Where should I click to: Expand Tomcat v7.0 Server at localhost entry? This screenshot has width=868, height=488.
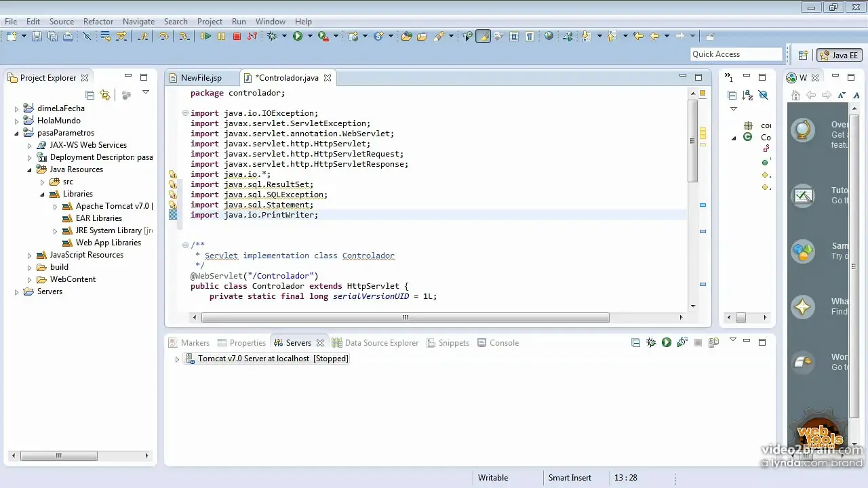178,359
